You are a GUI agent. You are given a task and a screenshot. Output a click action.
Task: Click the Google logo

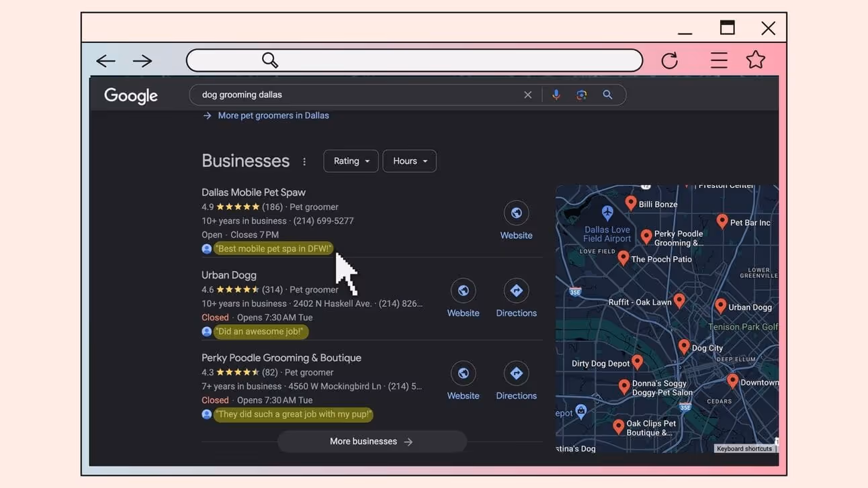click(131, 95)
